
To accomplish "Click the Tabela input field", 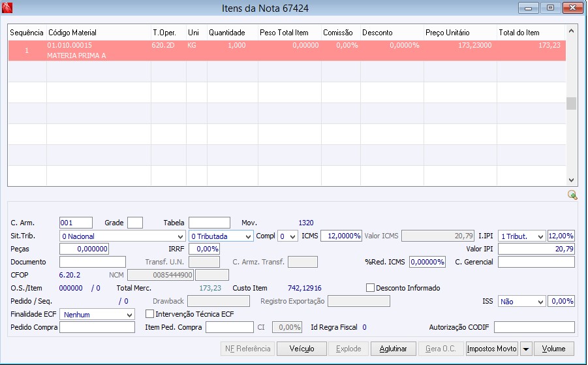I will point(209,223).
